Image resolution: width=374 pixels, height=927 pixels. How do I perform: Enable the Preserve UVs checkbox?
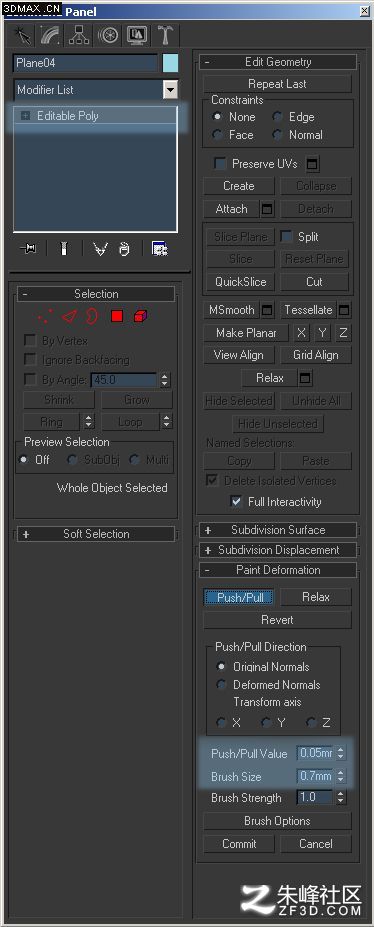click(x=220, y=163)
